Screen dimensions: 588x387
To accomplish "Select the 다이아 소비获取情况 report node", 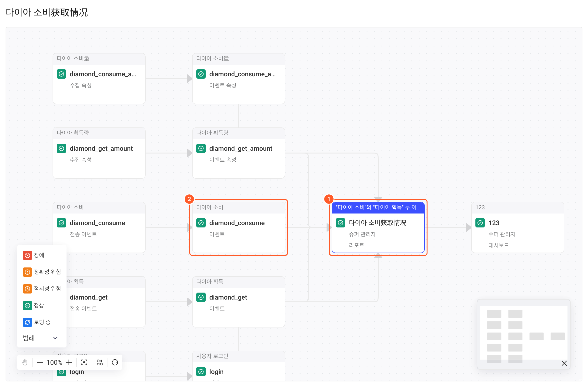I will 378,227.
